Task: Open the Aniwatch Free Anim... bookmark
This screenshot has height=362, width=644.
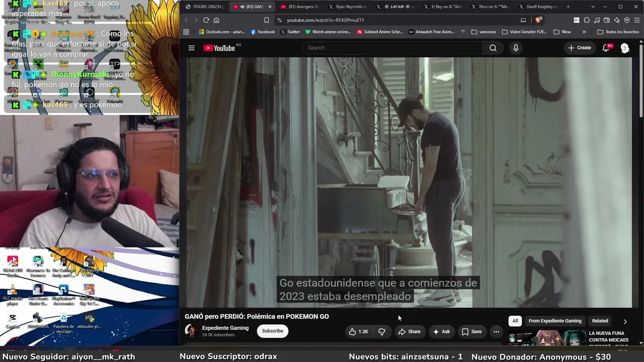Action: click(x=432, y=32)
